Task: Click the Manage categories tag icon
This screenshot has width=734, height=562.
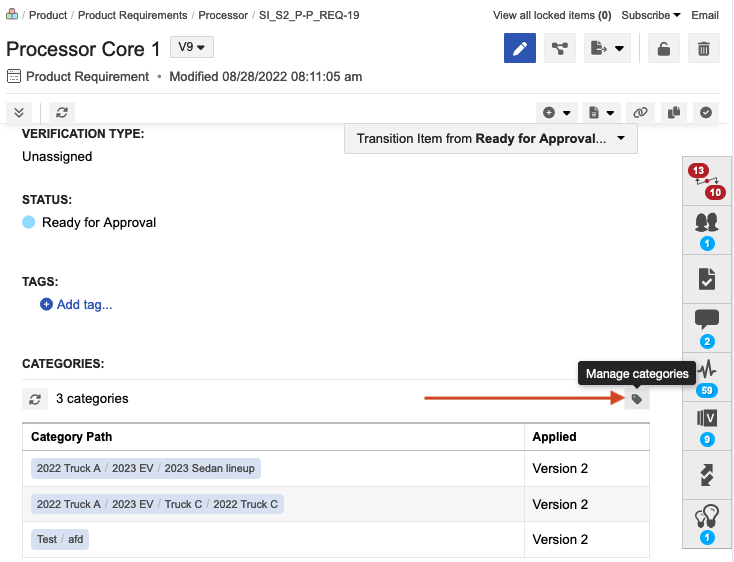Action: click(x=637, y=399)
